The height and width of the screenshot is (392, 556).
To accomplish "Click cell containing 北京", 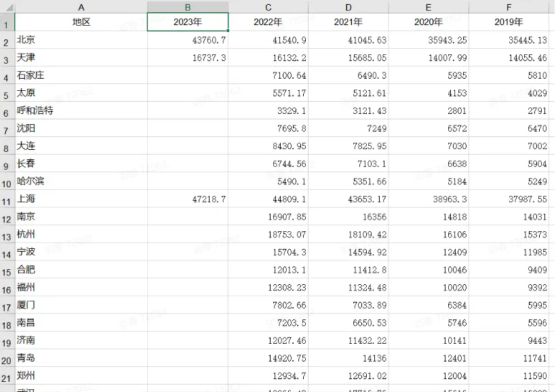I will 81,40.
